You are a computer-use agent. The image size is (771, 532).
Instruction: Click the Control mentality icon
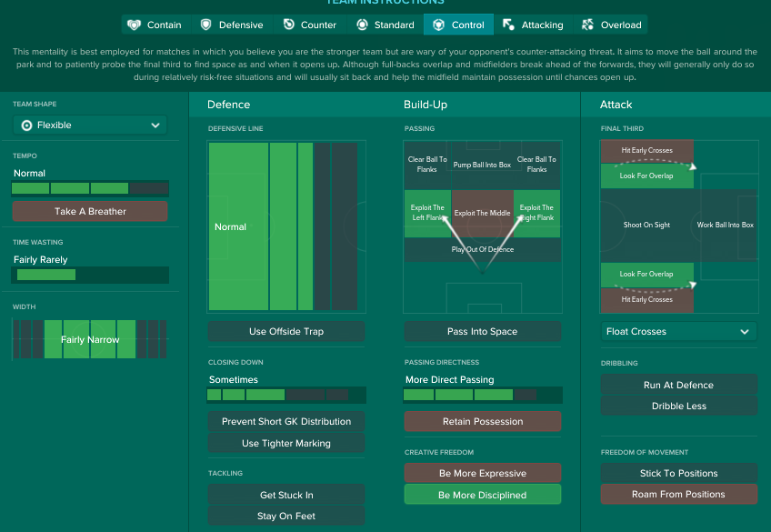tap(440, 25)
